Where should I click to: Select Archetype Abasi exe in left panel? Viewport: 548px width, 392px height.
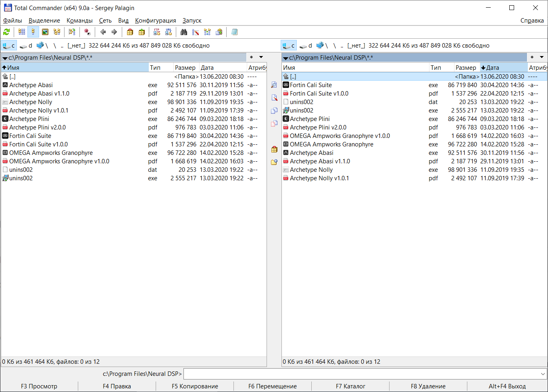click(133, 85)
